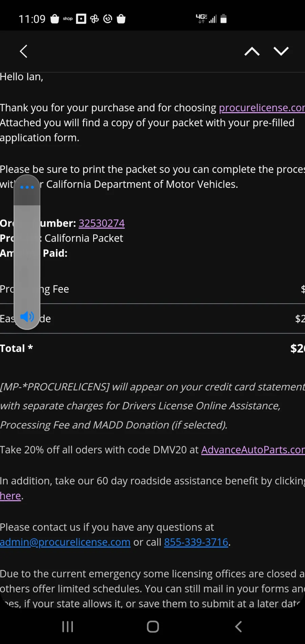The width and height of the screenshot is (305, 644).
Task: Open the procurelicense.com link
Action: [262, 108]
